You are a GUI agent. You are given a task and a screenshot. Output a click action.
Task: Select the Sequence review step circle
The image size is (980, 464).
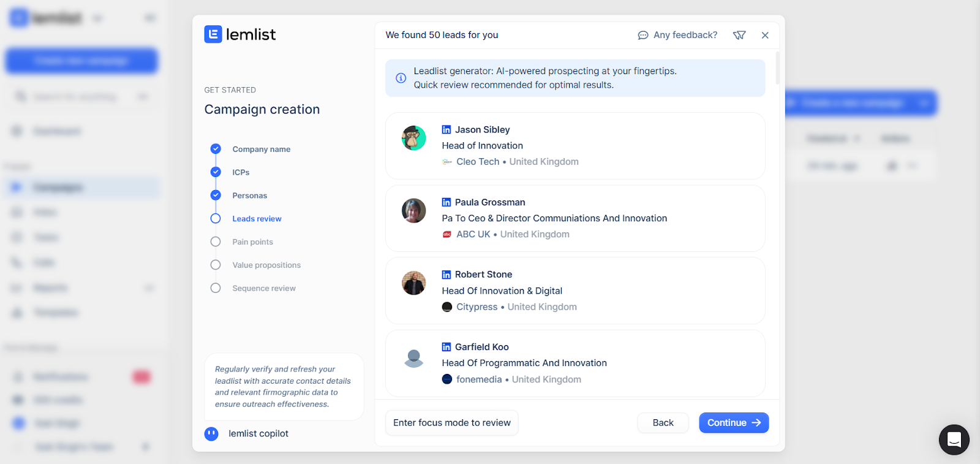(216, 288)
